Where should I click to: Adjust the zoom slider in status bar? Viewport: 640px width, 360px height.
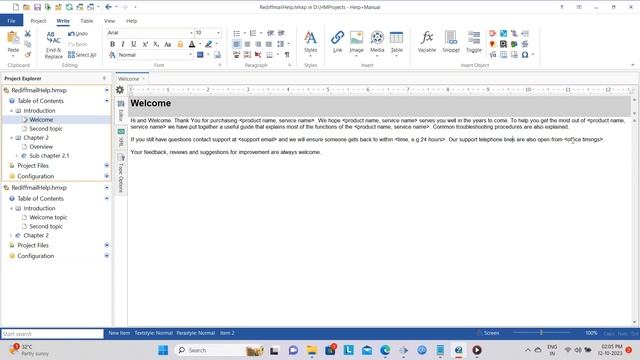541,333
